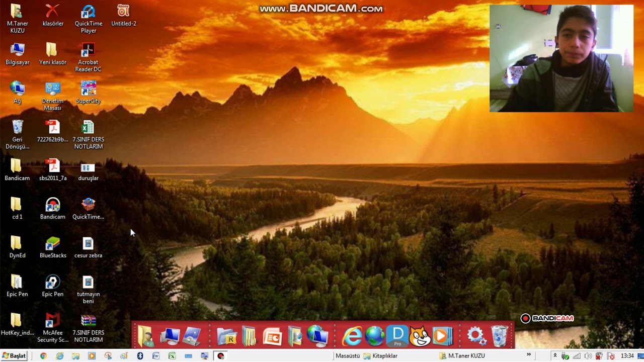Viewport: 644px width, 362px height.
Task: Launch Chrome from the taskbar quick launch
Action: [x=43, y=356]
